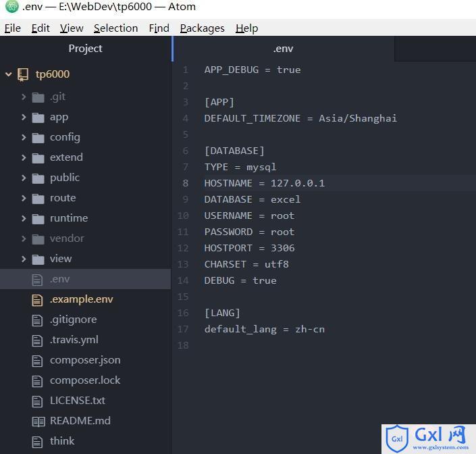Expand the extend folder chevron
476x454 pixels.
pyautogui.click(x=24, y=157)
